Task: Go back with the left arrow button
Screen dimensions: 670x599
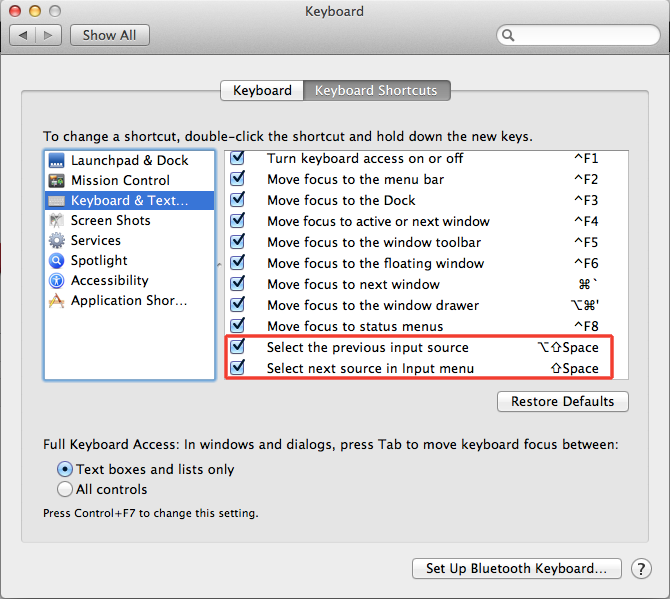Action: 23,35
